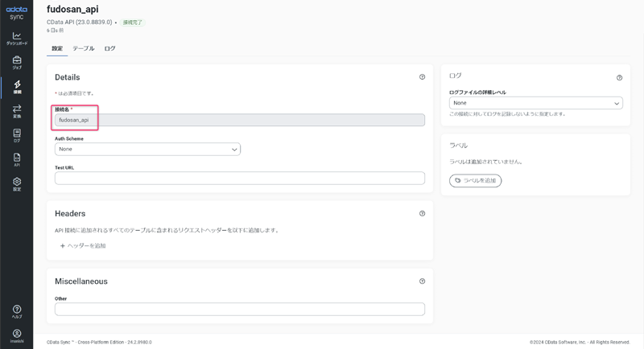Open the Logs (ログ) sidebar icon
This screenshot has height=349, width=644.
pyautogui.click(x=17, y=135)
